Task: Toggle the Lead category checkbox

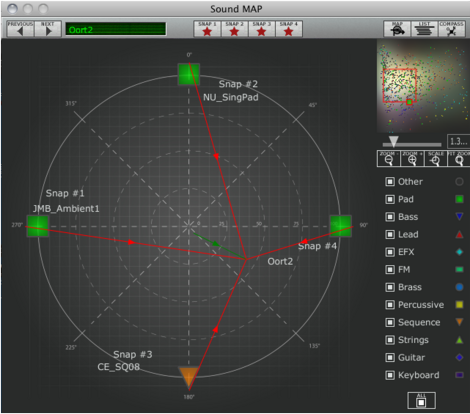Action: coord(390,234)
